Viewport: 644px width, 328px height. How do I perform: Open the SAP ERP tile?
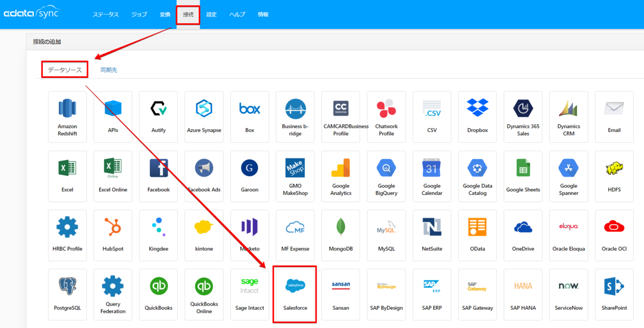coord(433,295)
